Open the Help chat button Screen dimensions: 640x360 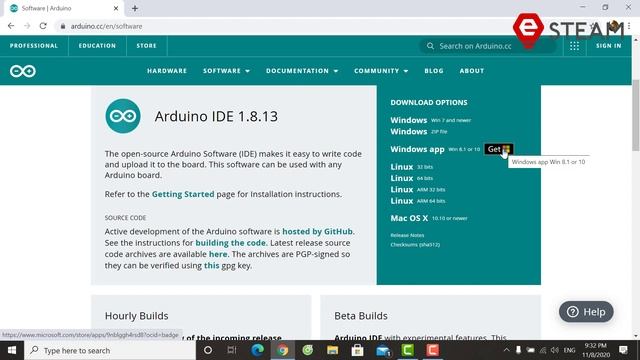tap(586, 312)
